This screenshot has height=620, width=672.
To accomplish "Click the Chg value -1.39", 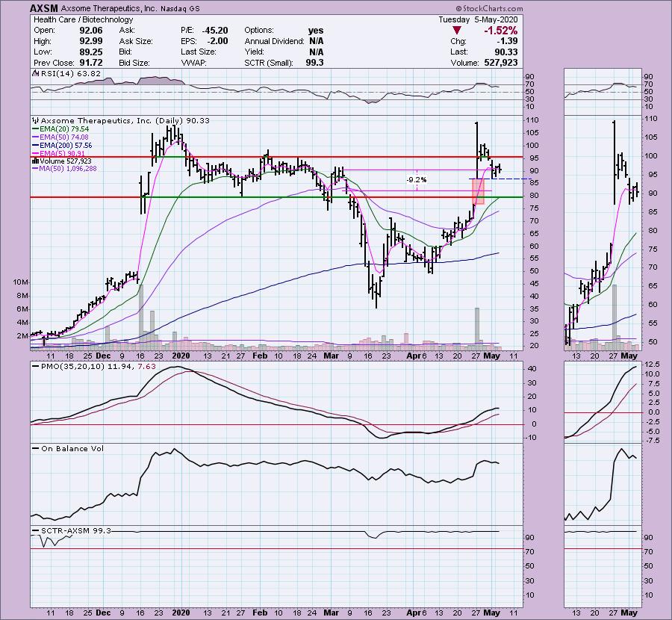I will click(x=507, y=41).
